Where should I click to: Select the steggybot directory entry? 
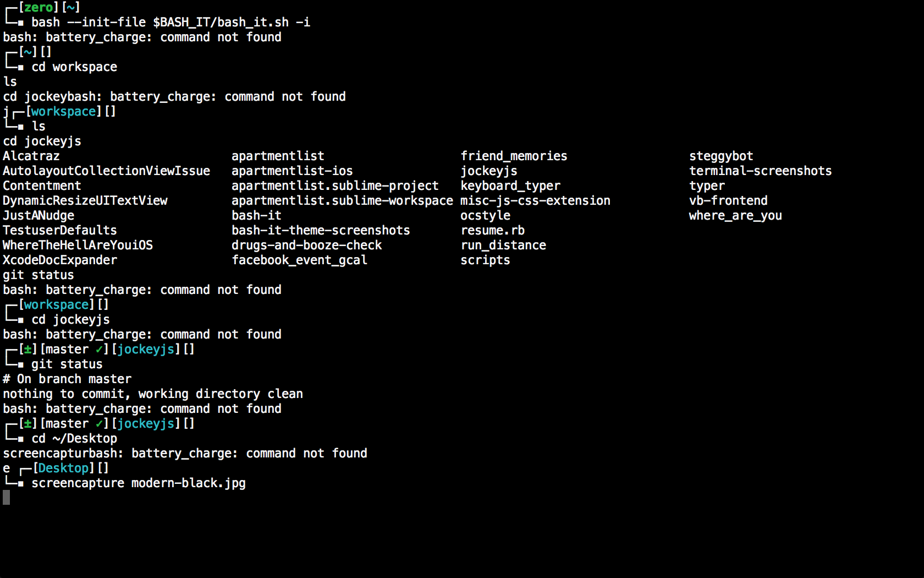(721, 156)
